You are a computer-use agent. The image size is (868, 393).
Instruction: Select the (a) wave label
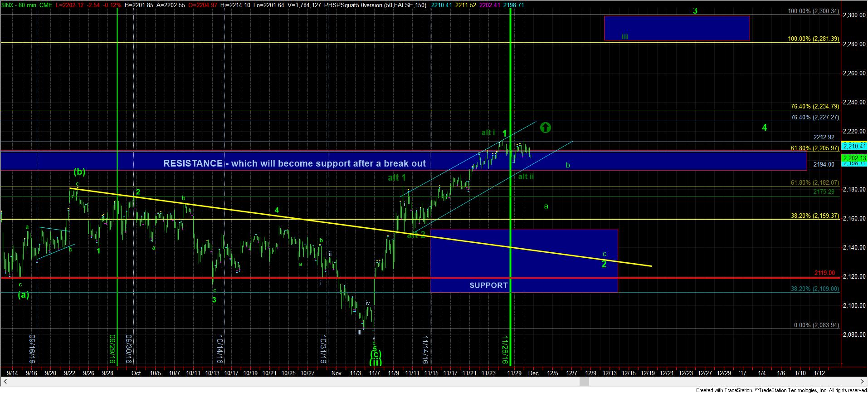[24, 295]
